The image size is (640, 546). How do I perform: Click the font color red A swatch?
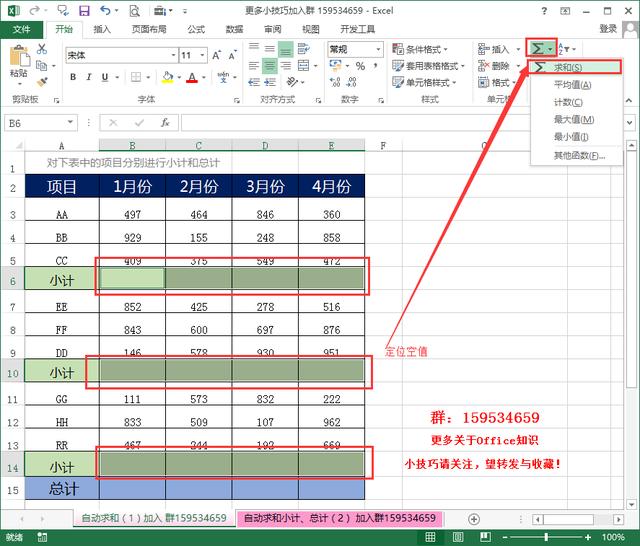click(x=192, y=77)
